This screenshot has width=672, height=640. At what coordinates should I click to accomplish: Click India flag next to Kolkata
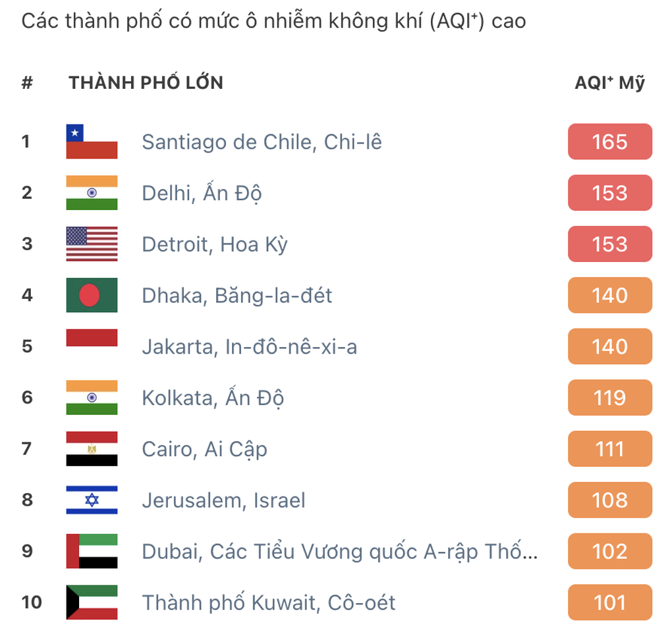pyautogui.click(x=92, y=398)
